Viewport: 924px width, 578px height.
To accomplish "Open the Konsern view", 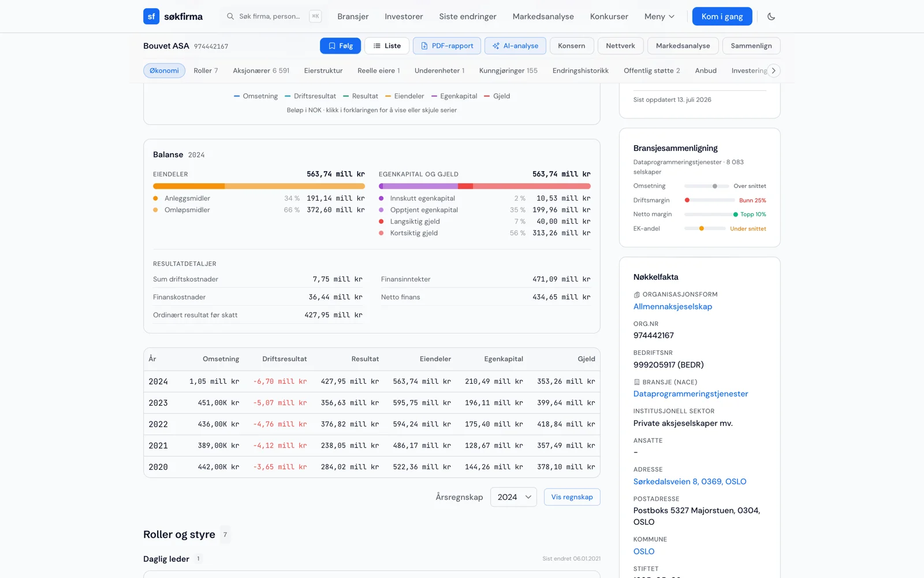I will [x=572, y=46].
